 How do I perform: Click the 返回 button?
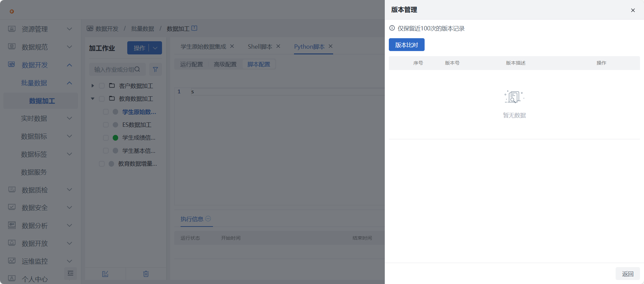pos(628,274)
